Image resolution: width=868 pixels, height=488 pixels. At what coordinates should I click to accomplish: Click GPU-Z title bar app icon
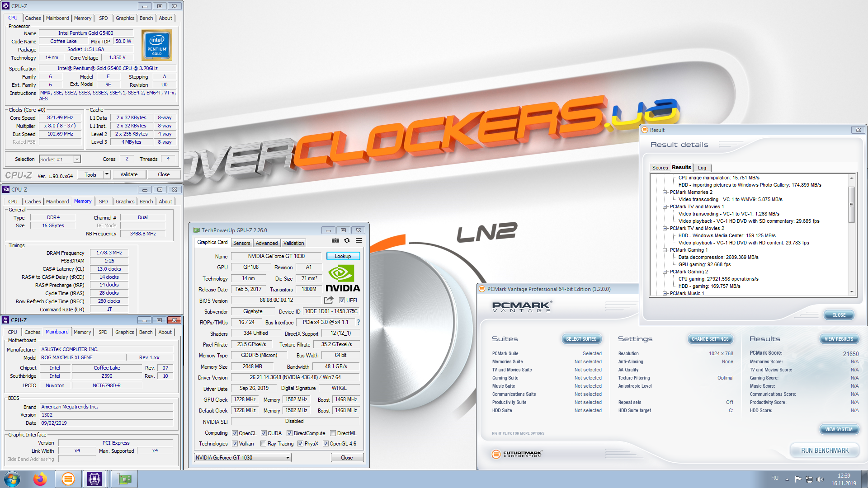click(x=196, y=230)
